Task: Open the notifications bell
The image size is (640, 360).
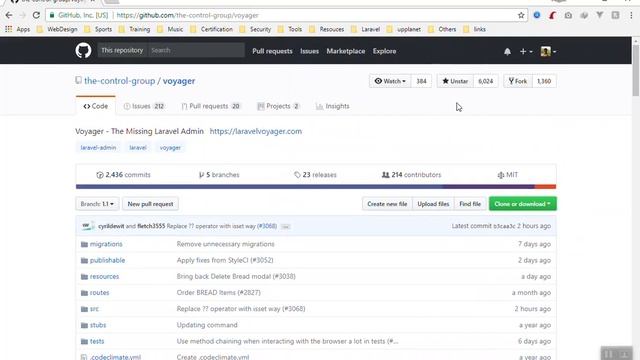Action: click(x=507, y=51)
